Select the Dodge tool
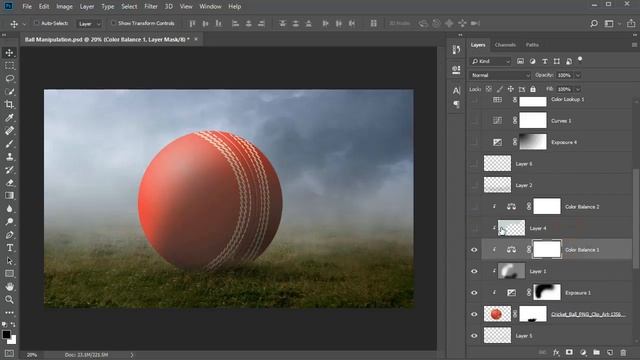The image size is (640, 360). 9,222
